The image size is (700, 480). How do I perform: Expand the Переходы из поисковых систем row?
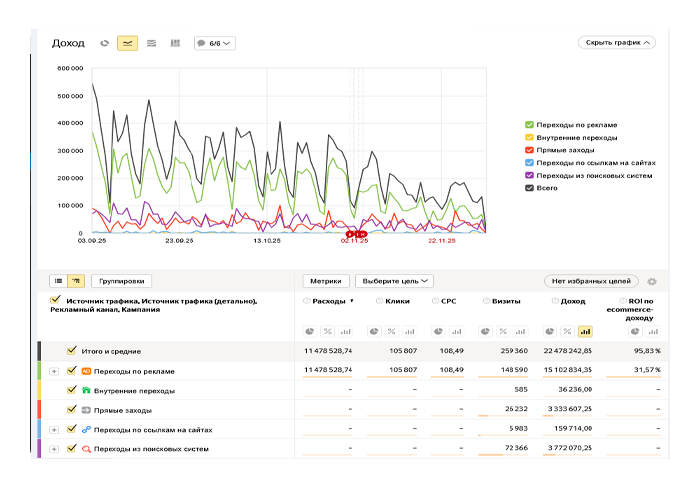[54, 449]
